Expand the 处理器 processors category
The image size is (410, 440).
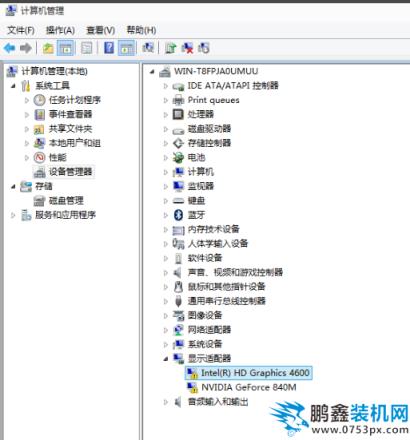point(166,115)
